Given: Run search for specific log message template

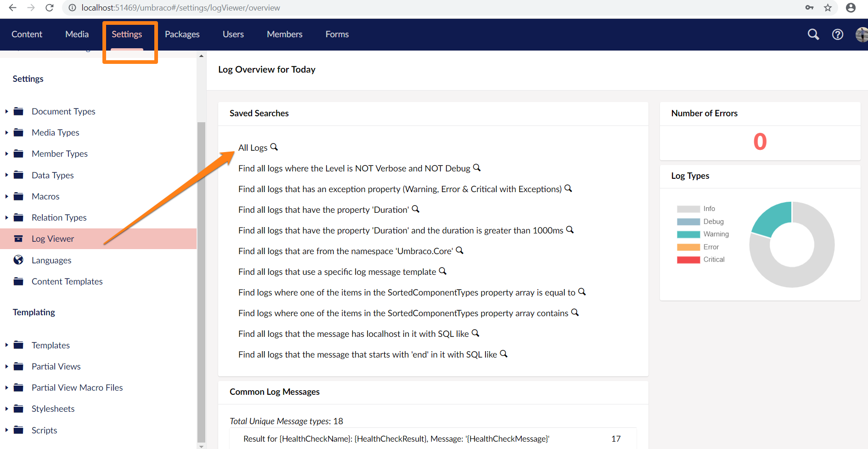Looking at the screenshot, I should coord(337,272).
